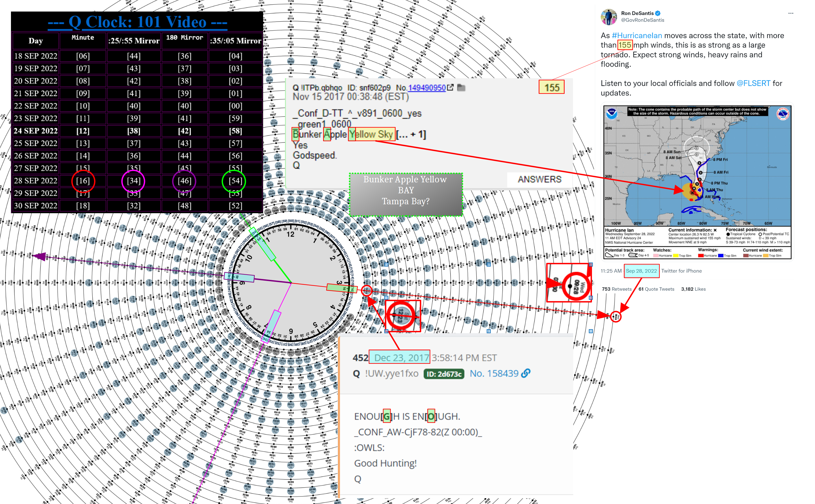Click the ANSWERS button
This screenshot has width=815, height=504.
pyautogui.click(x=539, y=179)
